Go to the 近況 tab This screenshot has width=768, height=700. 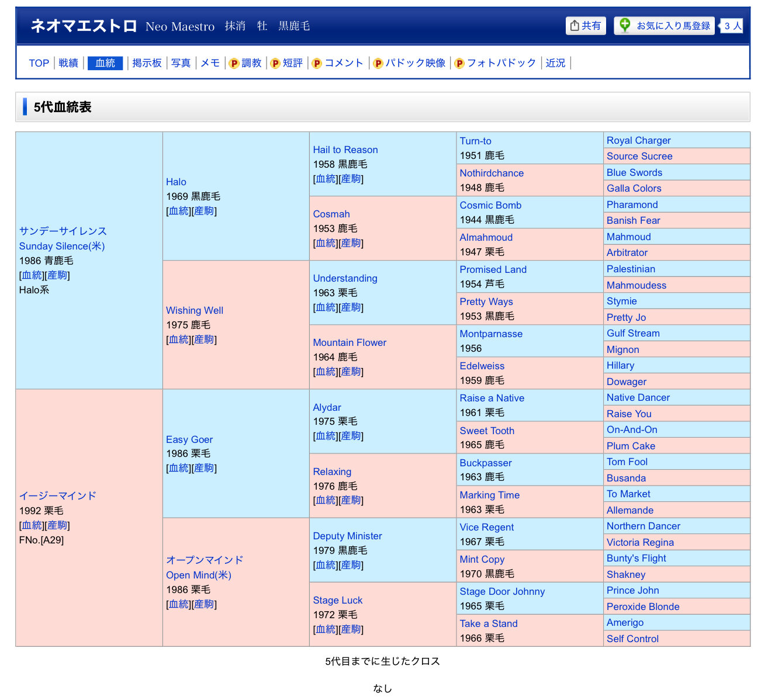pos(555,63)
